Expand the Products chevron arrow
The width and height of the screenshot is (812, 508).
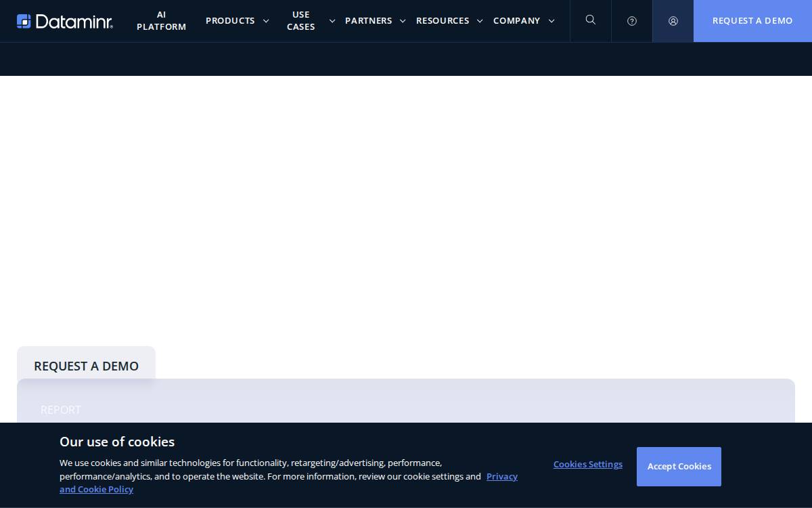[x=266, y=21]
